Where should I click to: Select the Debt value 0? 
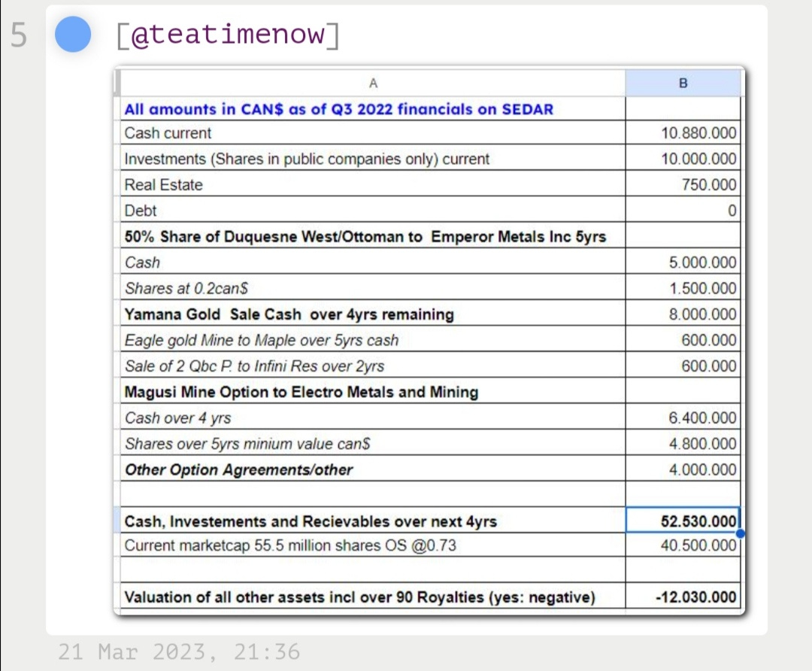pos(732,211)
